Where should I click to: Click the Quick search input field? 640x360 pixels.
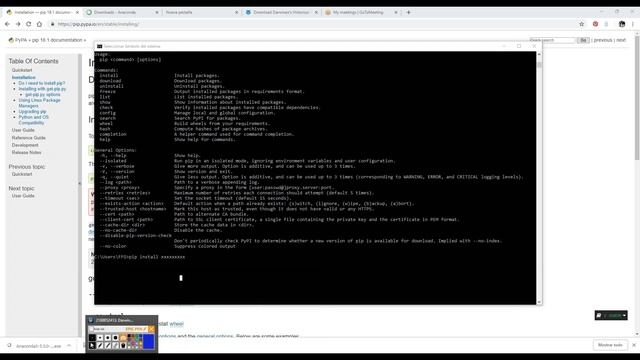pos(552,40)
